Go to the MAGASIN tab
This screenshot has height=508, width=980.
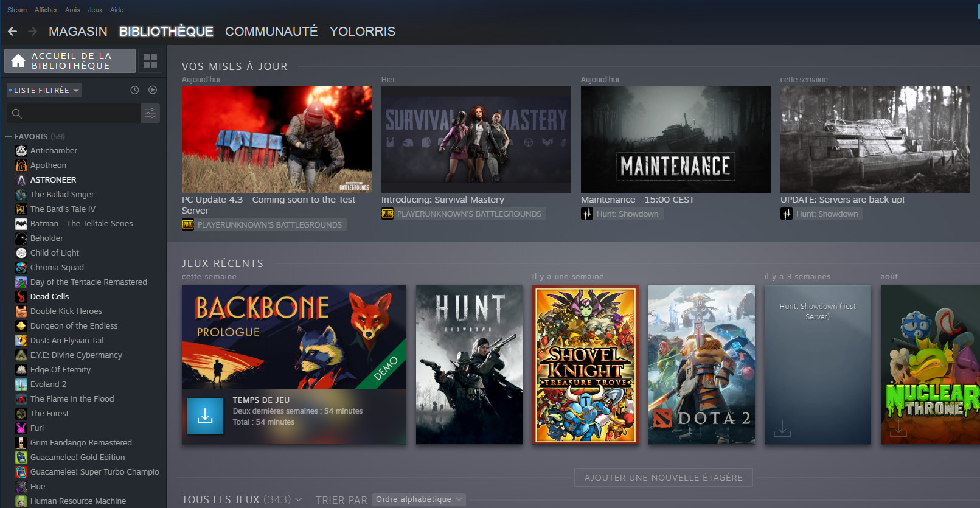pyautogui.click(x=78, y=31)
